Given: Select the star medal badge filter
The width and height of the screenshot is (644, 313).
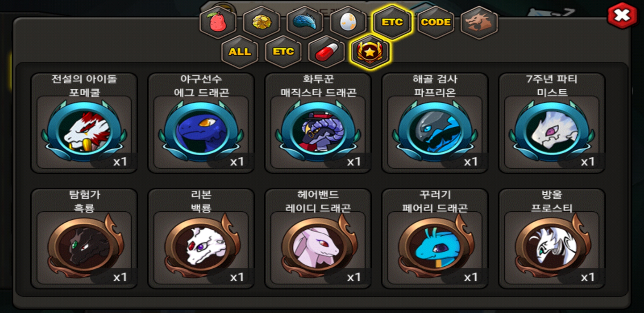Looking at the screenshot, I should (x=370, y=52).
